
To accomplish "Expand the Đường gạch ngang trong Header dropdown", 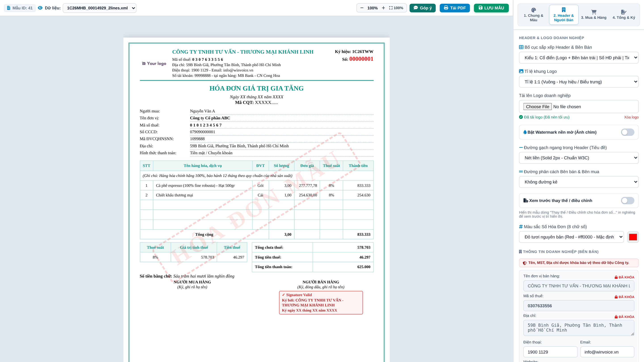I will (579, 158).
